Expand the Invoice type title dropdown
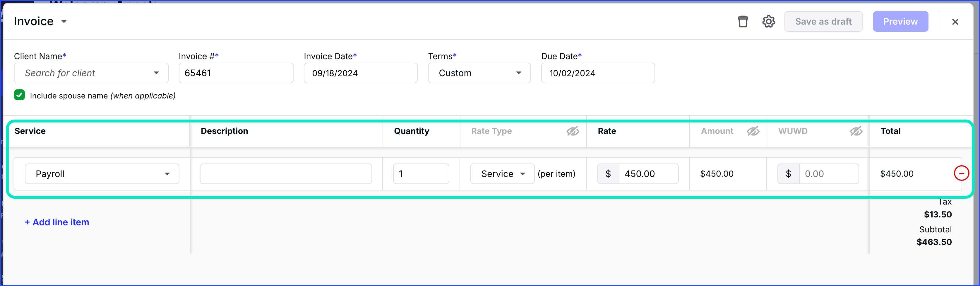 point(64,22)
